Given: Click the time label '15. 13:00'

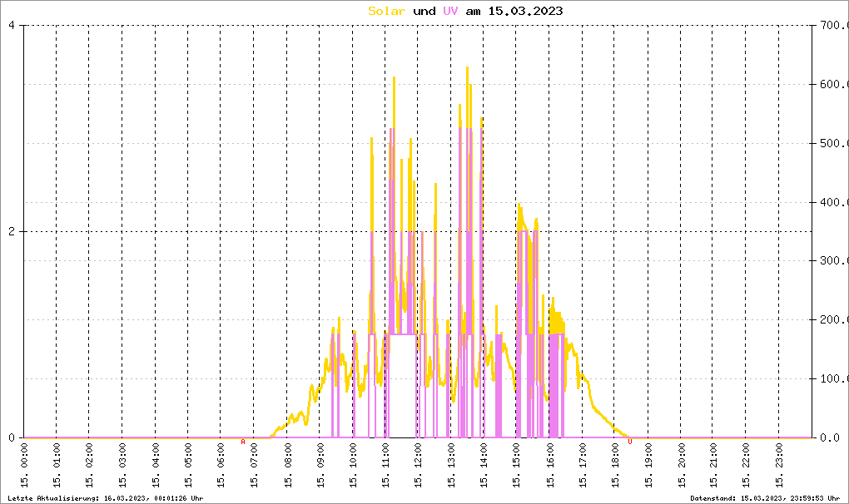Looking at the screenshot, I should [x=451, y=465].
